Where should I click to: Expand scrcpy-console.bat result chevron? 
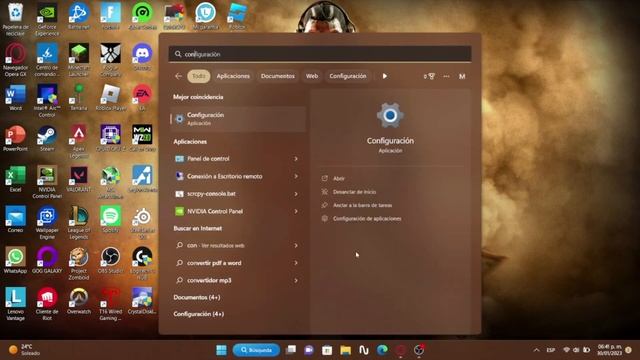pyautogui.click(x=296, y=194)
